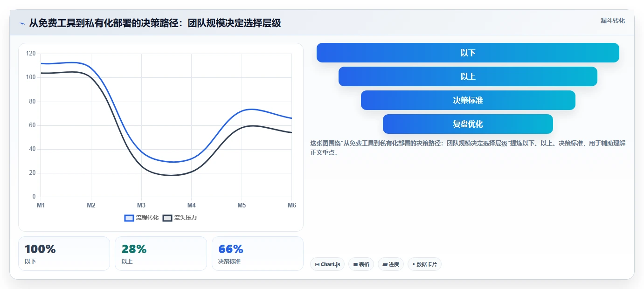644x289 pixels.
Task: Click the M3 axis label
Action: 141,206
